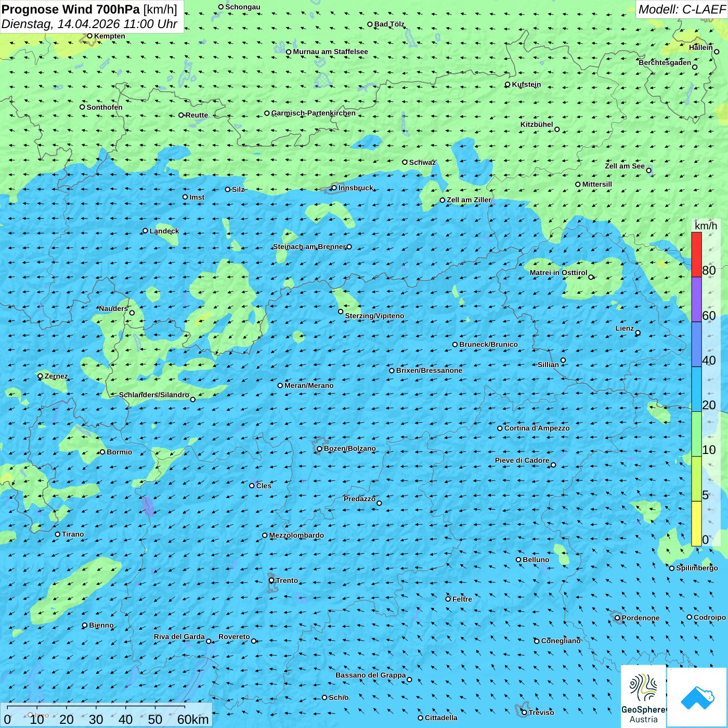Click the Schongau city label

click(x=243, y=7)
